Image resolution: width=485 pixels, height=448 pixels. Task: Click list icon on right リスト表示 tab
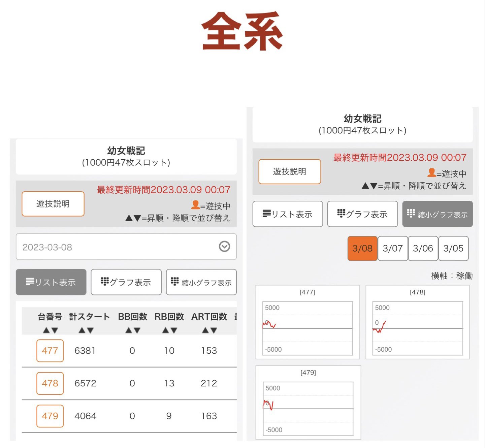point(267,213)
